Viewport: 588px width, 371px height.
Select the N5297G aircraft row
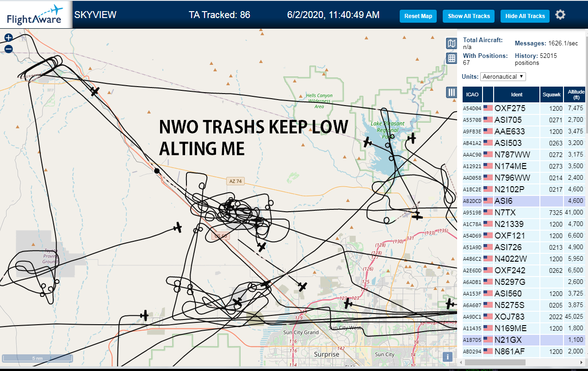[524, 282]
